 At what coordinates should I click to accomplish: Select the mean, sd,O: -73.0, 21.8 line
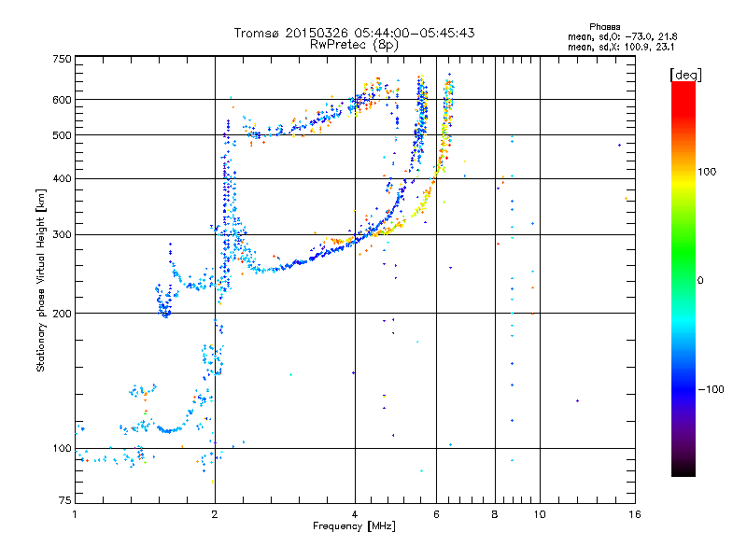pyautogui.click(x=623, y=36)
